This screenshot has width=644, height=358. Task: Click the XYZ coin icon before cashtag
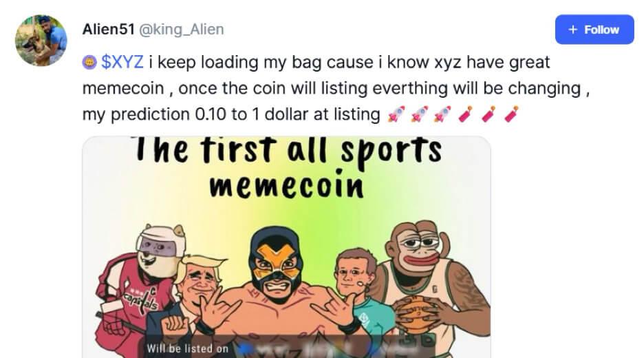pos(89,63)
